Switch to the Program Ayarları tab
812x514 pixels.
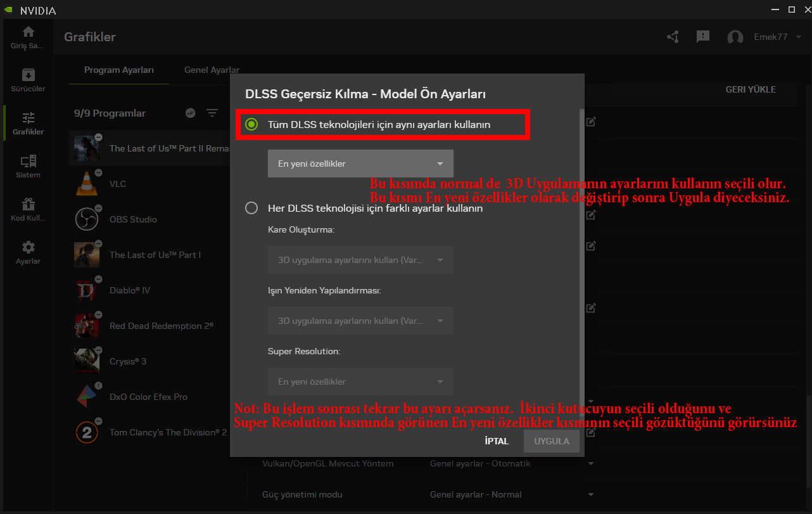point(119,70)
